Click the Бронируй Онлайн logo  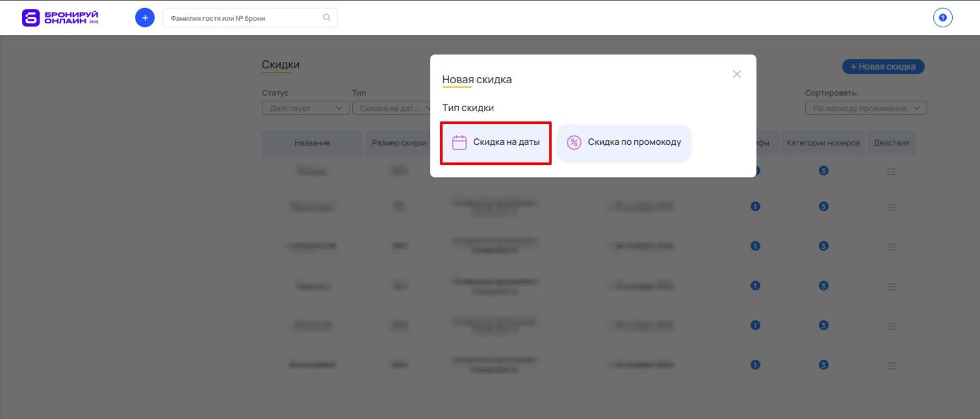tap(60, 18)
